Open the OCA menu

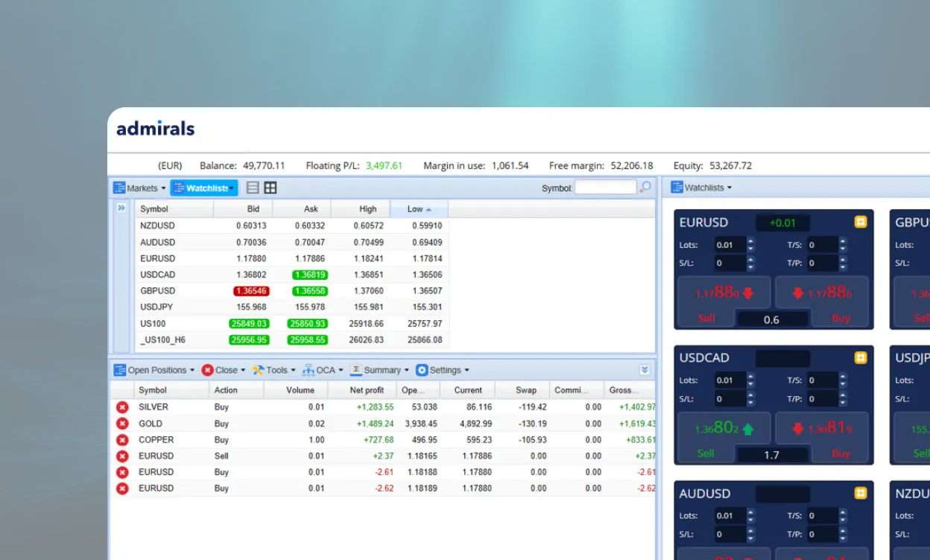point(323,370)
